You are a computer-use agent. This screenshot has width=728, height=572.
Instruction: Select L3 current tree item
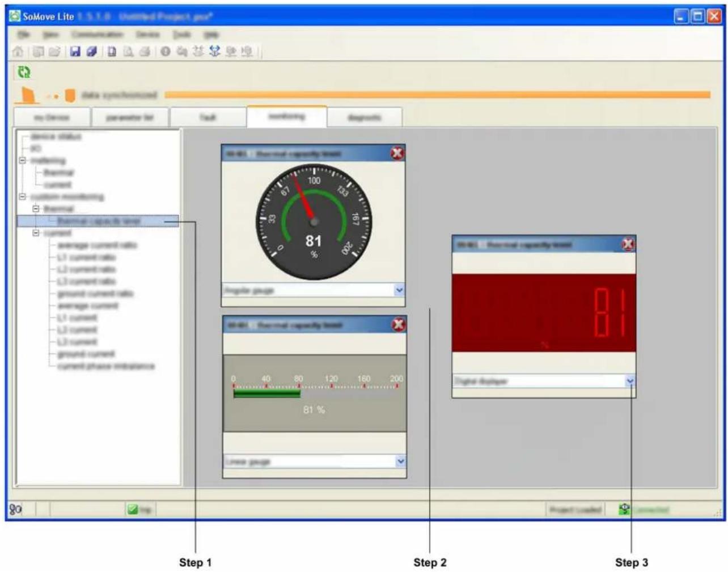(77, 342)
